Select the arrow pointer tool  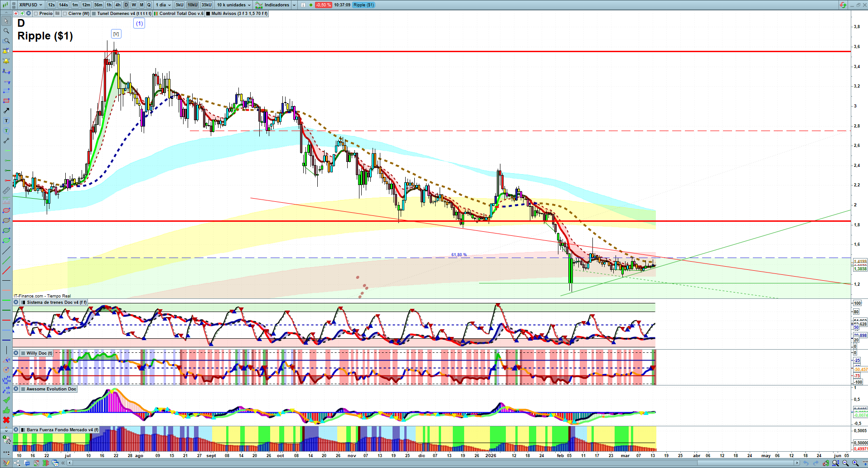pos(6,21)
